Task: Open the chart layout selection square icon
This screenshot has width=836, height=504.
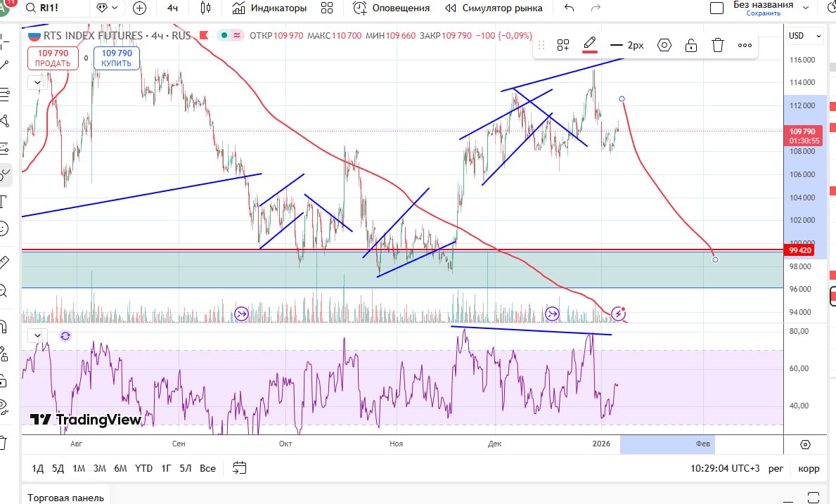Action: click(x=717, y=8)
